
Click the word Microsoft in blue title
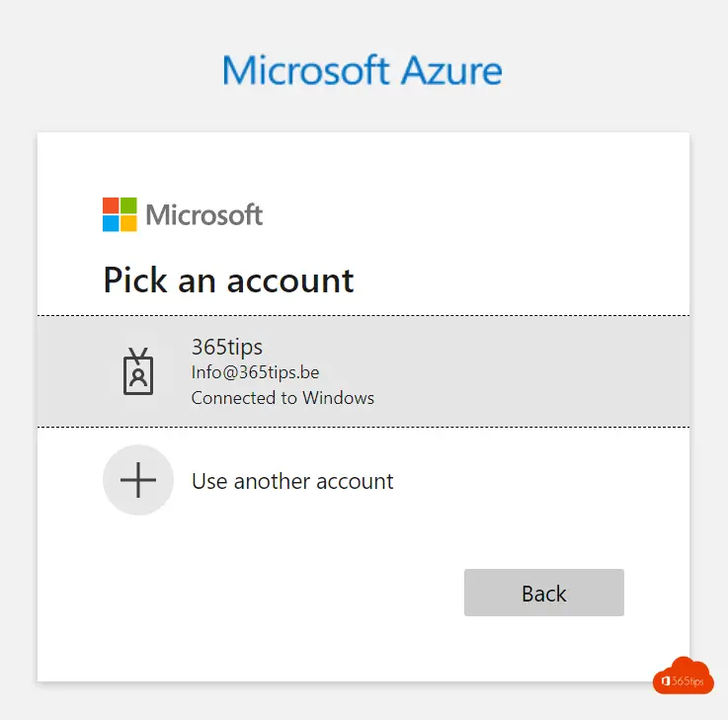click(x=305, y=70)
